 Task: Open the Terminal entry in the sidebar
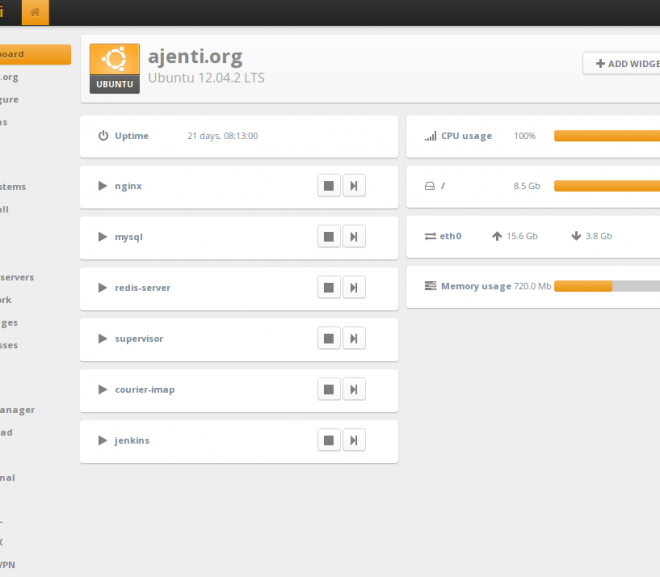pyautogui.click(x=8, y=478)
